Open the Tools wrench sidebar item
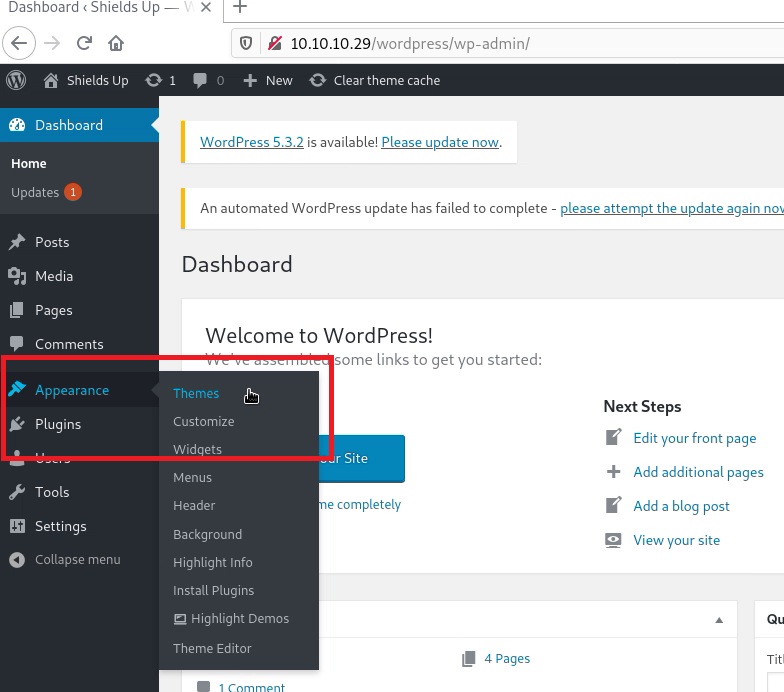Screen dimensions: 784x692 (51, 492)
